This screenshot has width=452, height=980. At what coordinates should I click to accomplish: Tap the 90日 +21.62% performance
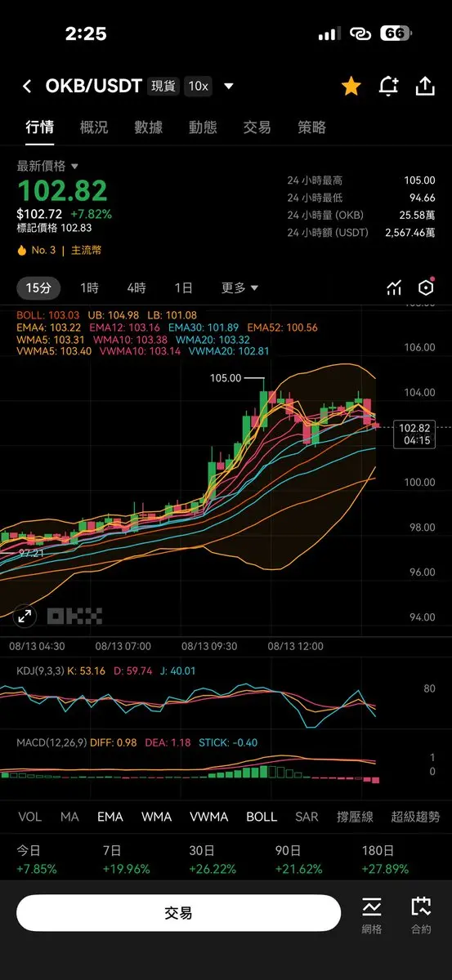pyautogui.click(x=298, y=860)
